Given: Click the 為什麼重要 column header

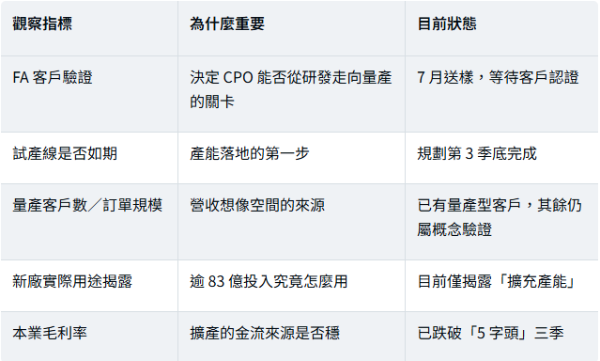Looking at the screenshot, I should pos(291,28).
